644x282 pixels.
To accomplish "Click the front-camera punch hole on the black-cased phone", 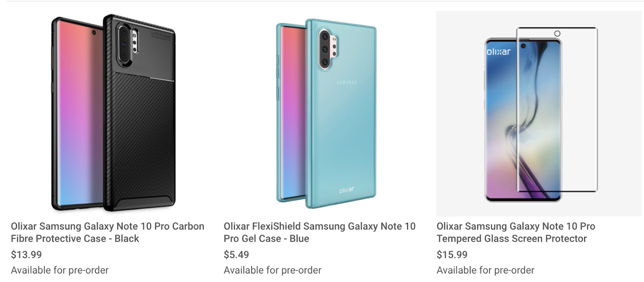I will pyautogui.click(x=94, y=32).
